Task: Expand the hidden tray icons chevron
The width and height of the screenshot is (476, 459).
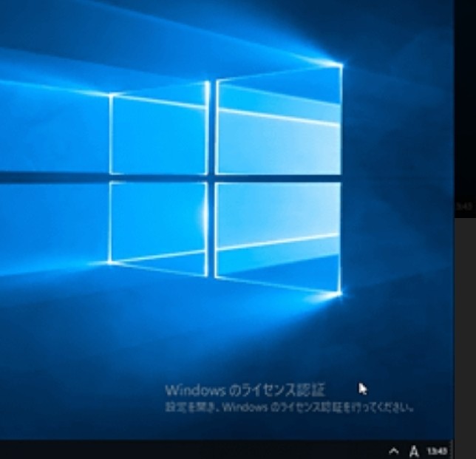Action: pos(394,450)
